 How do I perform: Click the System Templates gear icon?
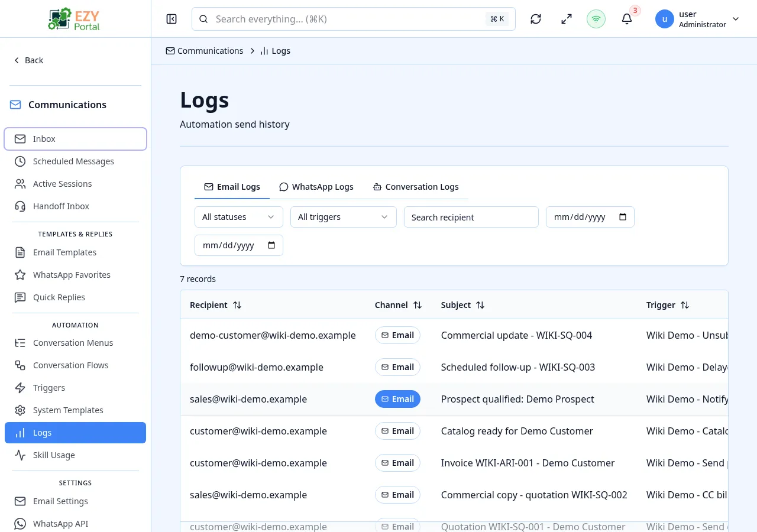click(20, 410)
